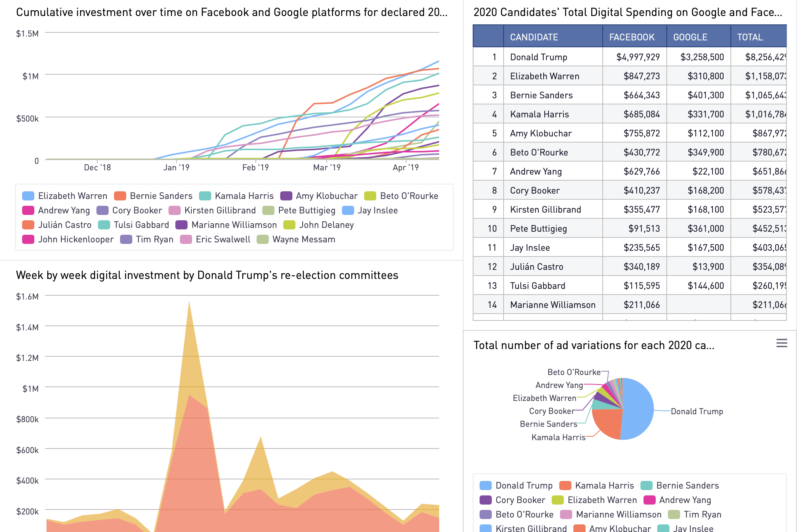The image size is (812, 532).
Task: Sort table by FACEBOOK column header
Action: tap(634, 37)
